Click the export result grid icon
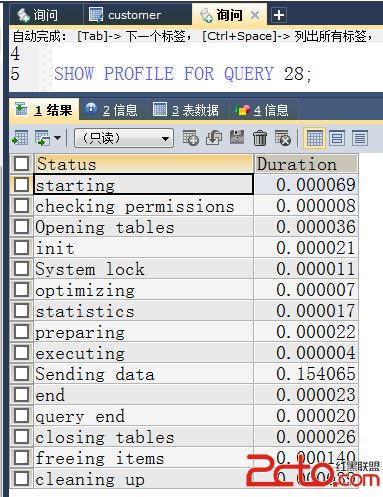The height and width of the screenshot is (497, 383). click(20, 138)
